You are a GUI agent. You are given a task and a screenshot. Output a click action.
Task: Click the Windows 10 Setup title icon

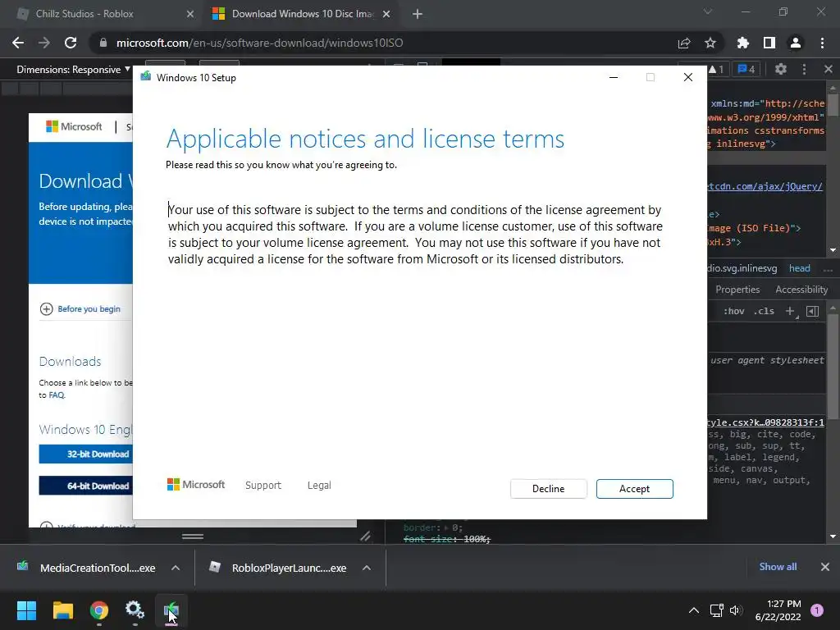point(146,77)
